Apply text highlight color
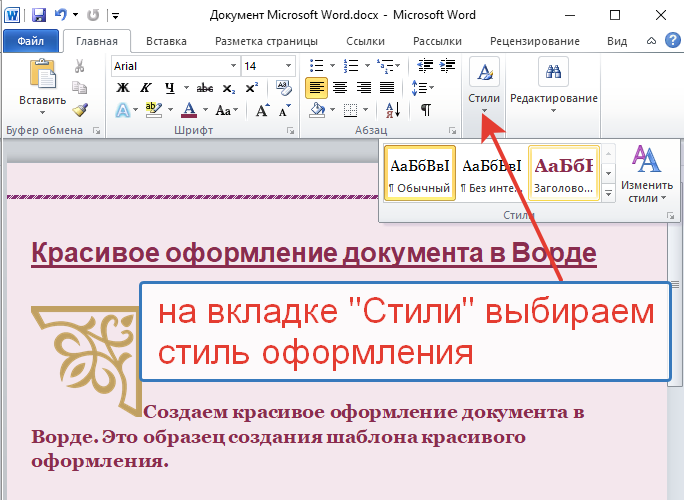Image resolution: width=684 pixels, height=500 pixels. tap(154, 110)
